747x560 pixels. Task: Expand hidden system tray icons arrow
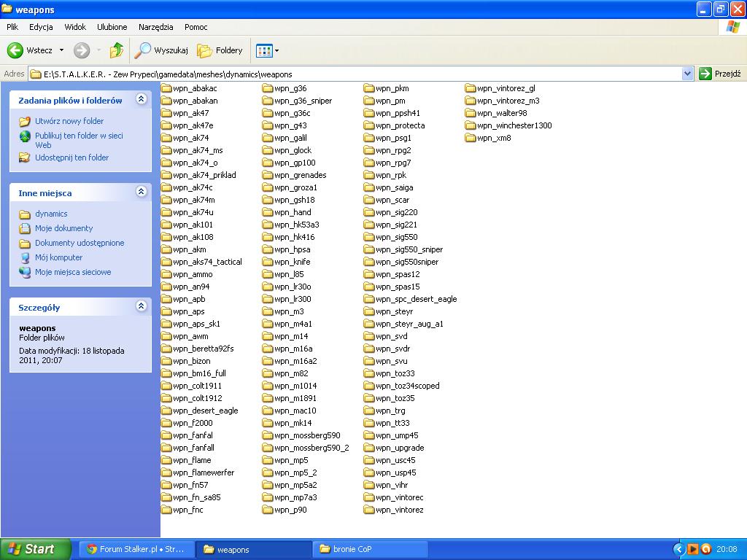[x=679, y=549]
